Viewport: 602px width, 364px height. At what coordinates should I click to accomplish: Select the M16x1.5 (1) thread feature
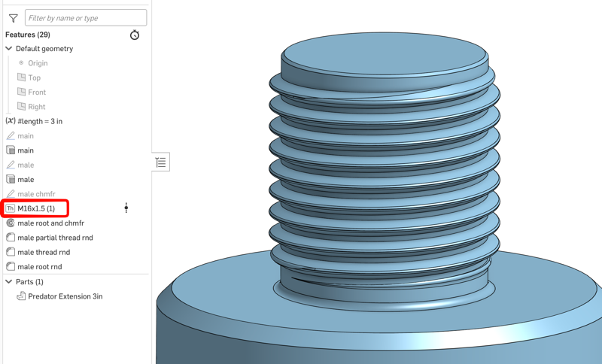(36, 208)
